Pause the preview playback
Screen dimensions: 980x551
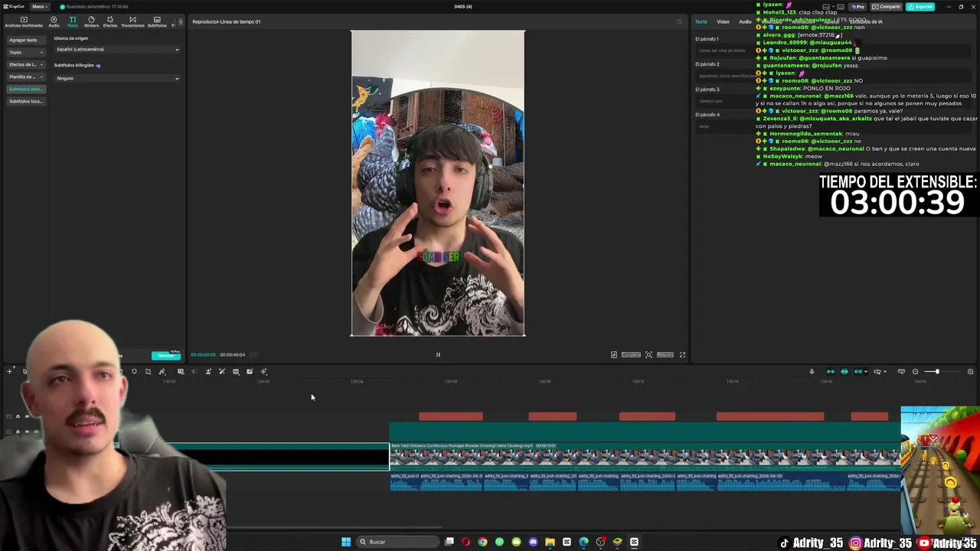click(x=438, y=354)
